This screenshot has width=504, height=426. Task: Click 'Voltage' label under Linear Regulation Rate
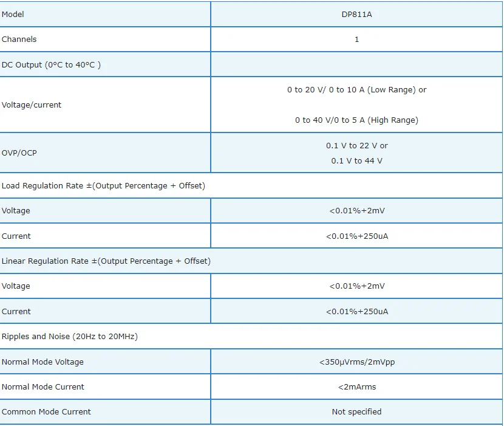16,286
